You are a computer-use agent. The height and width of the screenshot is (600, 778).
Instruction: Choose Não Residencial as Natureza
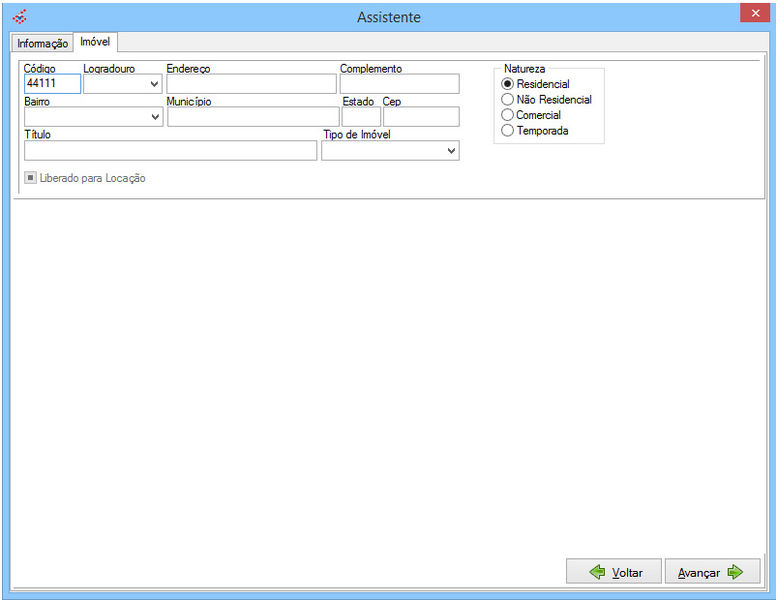508,100
